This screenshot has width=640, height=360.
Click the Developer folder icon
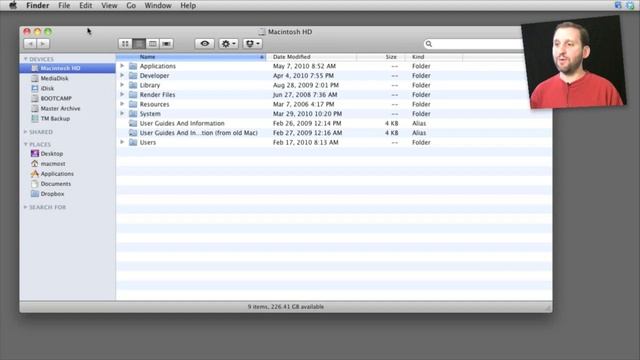(x=133, y=76)
